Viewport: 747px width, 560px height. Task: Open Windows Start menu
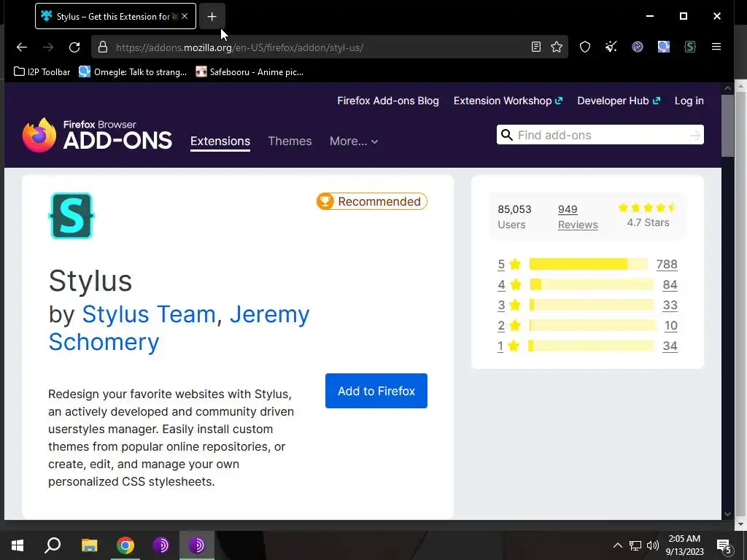click(18, 545)
